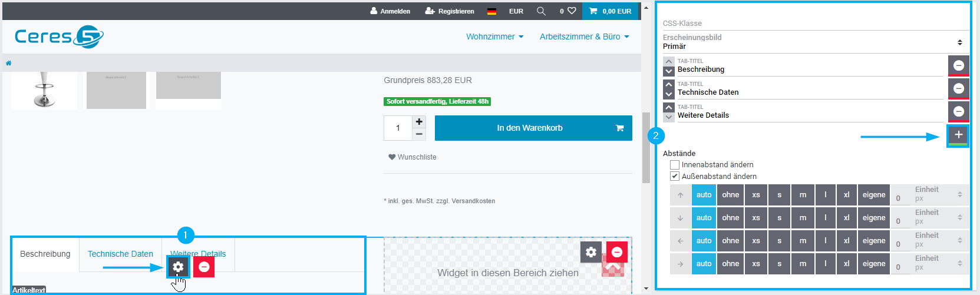Select ohne for top margin row
The width and height of the screenshot is (980, 295).
(x=731, y=195)
